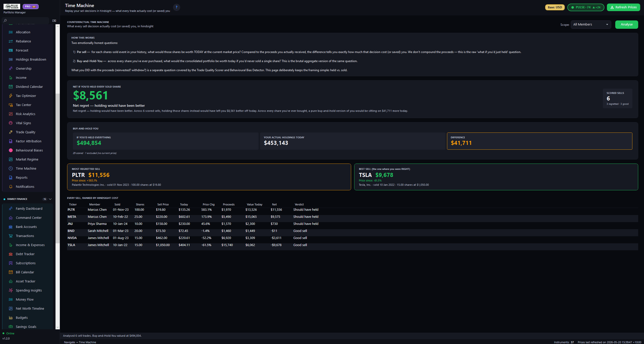
Task: Open the Notifications bell icon
Action: [x=11, y=187]
